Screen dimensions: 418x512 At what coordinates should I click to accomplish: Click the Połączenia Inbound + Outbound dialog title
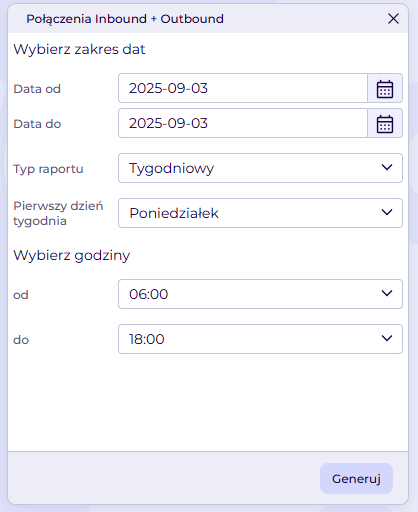(x=125, y=19)
